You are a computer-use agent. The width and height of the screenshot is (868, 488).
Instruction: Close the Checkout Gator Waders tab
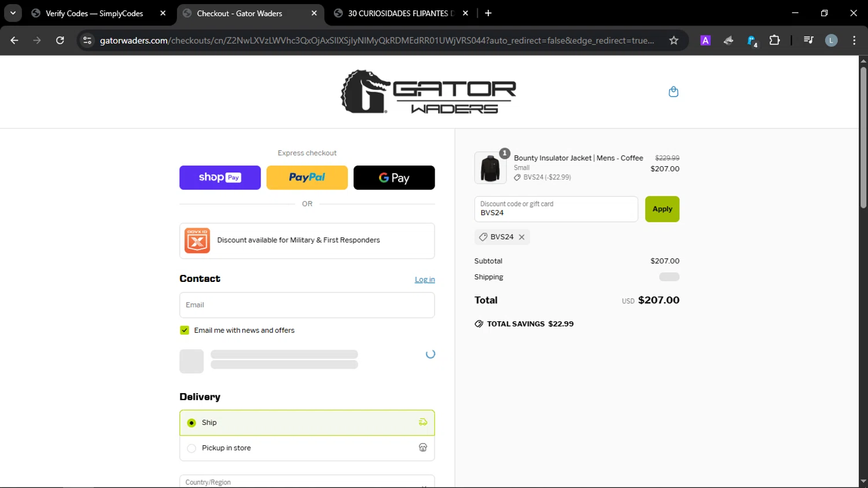tap(314, 13)
